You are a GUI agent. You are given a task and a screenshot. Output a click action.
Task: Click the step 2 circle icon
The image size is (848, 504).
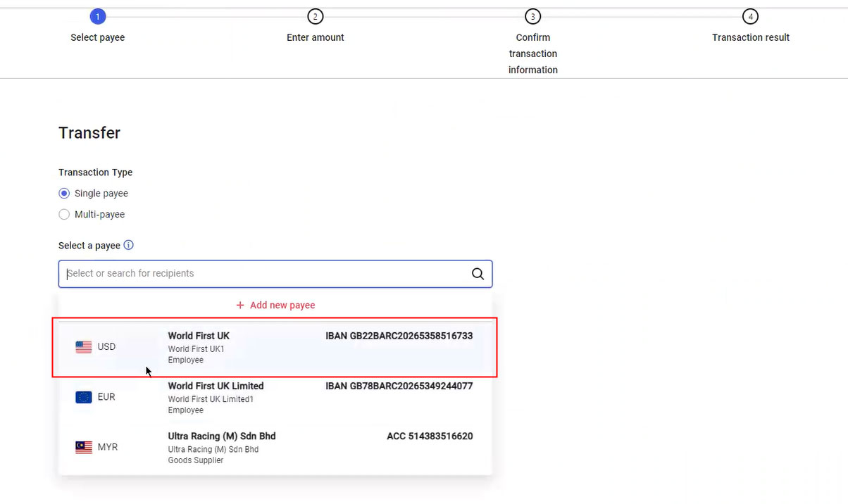coord(315,16)
